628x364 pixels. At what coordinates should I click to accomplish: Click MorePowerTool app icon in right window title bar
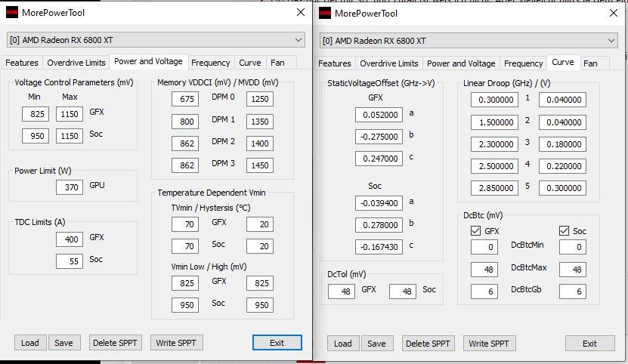pos(325,13)
